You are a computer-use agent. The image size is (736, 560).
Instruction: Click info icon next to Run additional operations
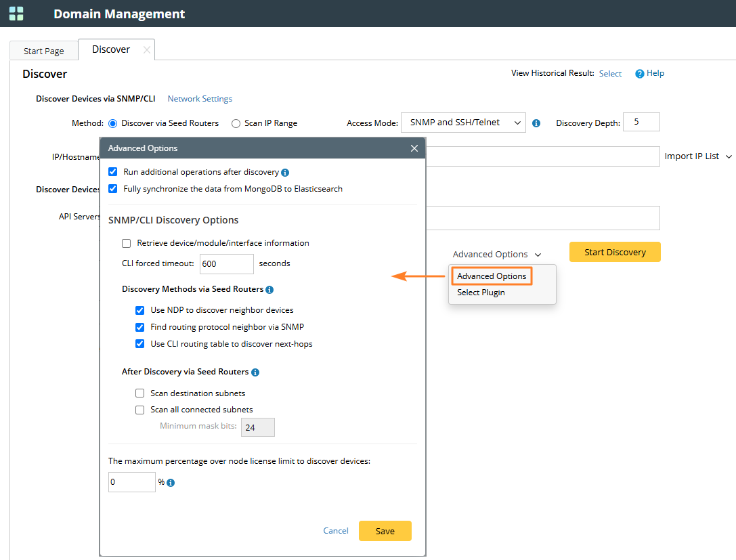[285, 173]
